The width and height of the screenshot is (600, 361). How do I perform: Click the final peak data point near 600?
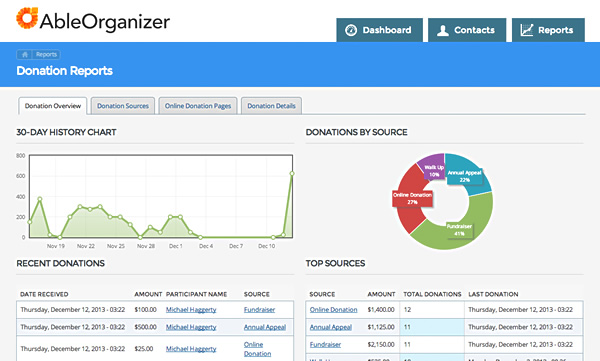(292, 173)
